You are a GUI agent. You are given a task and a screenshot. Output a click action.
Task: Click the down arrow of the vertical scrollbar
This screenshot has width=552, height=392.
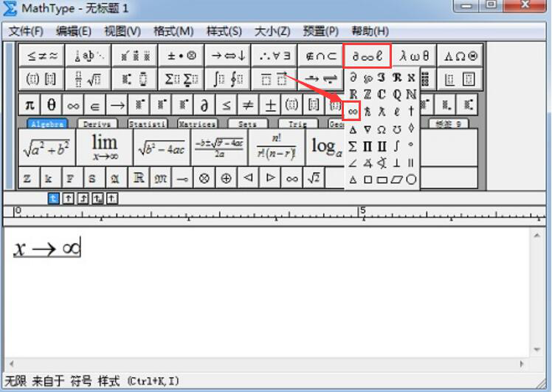(537, 349)
